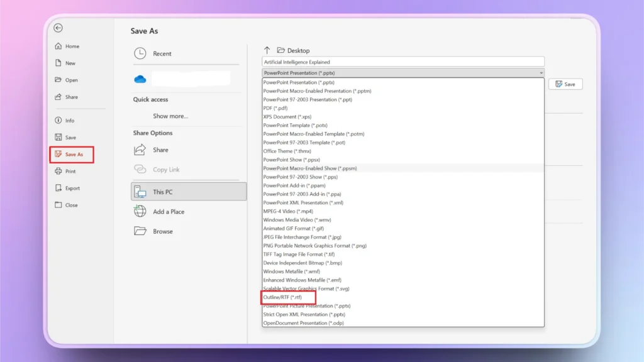Choose TIFF Tag Image File Format
The image size is (644, 362).
click(403, 255)
